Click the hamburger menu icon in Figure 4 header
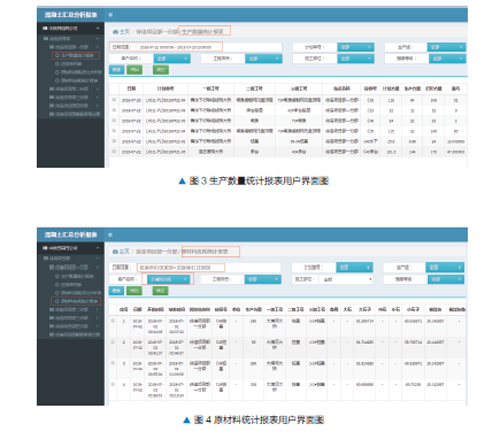The height and width of the screenshot is (439, 500). (110, 235)
